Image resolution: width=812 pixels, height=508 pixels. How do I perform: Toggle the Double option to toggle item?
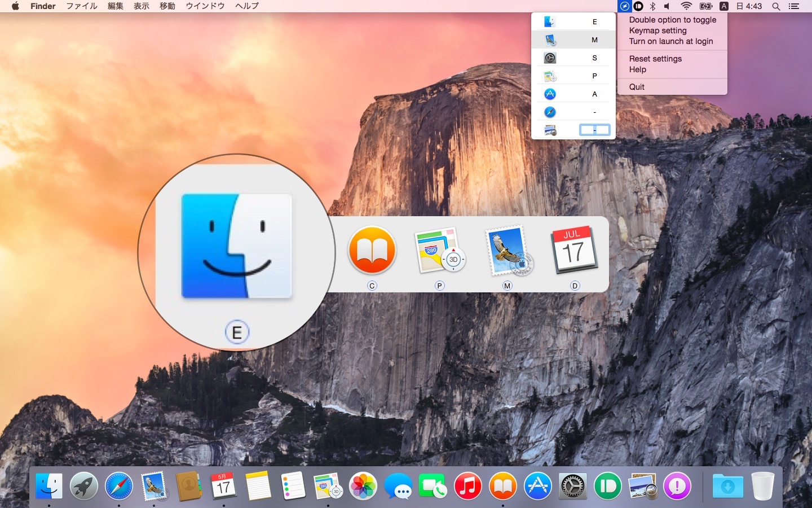click(672, 20)
